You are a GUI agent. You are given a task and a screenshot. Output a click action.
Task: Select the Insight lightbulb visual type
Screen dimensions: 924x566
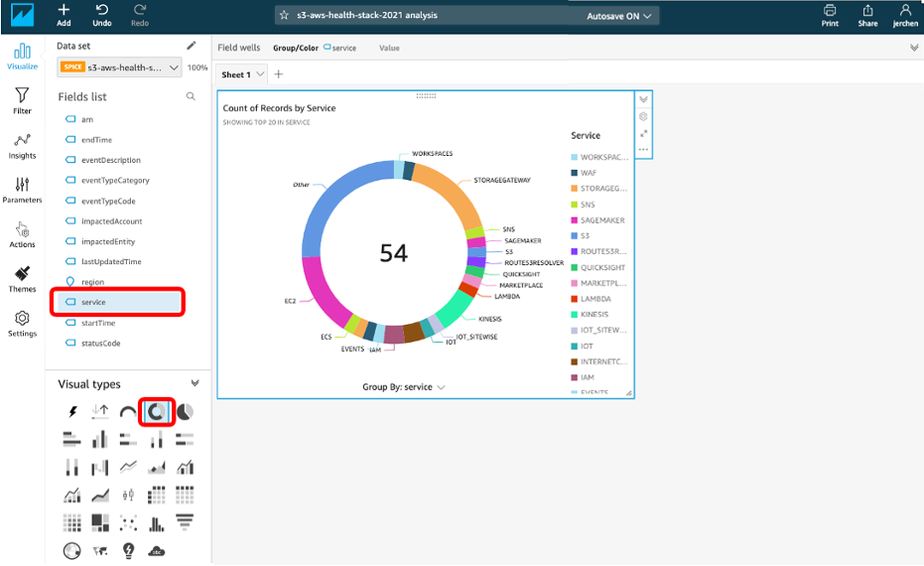[x=128, y=551]
